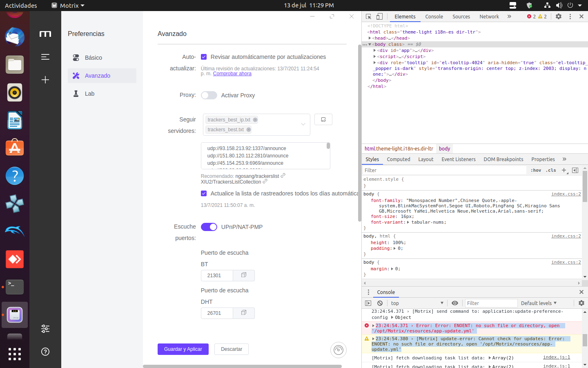Show more DevTools tabs
Image resolution: width=588 pixels, height=368 pixels.
(509, 16)
